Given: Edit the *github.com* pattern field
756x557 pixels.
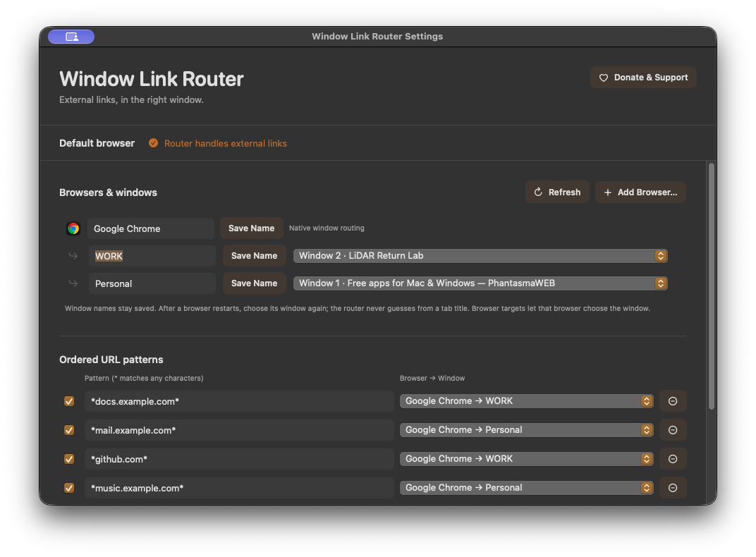Looking at the screenshot, I should coord(239,459).
